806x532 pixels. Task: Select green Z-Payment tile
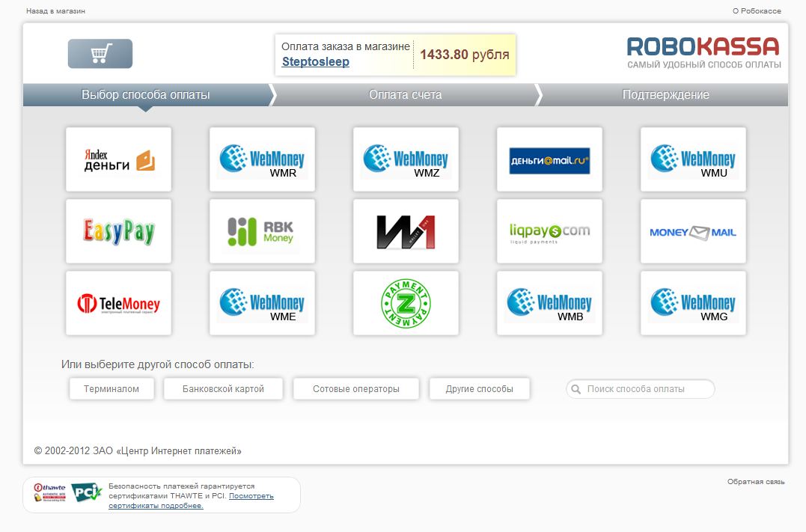point(406,303)
